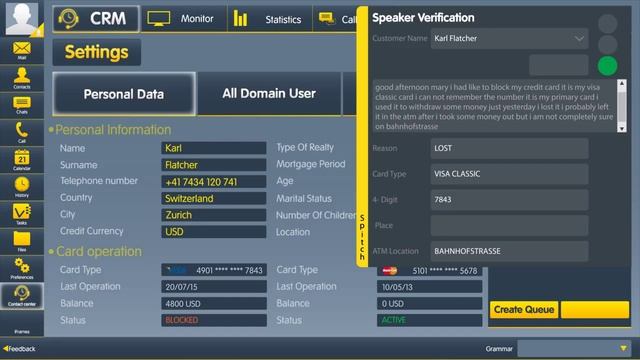Click the Mortgage Period label

[x=311, y=164]
